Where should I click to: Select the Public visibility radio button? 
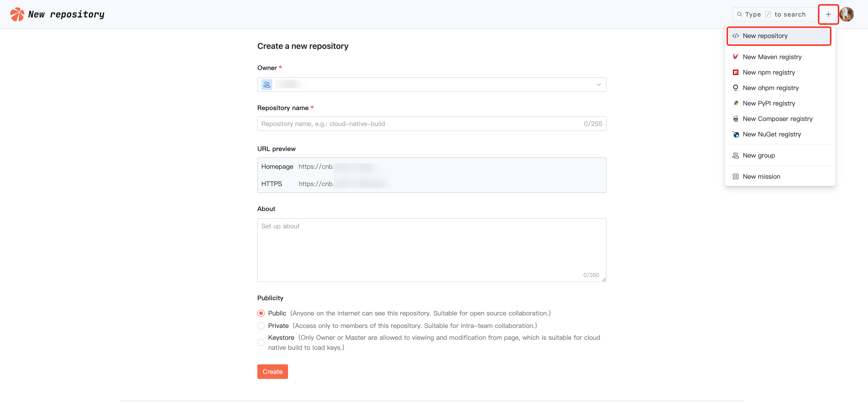[261, 313]
